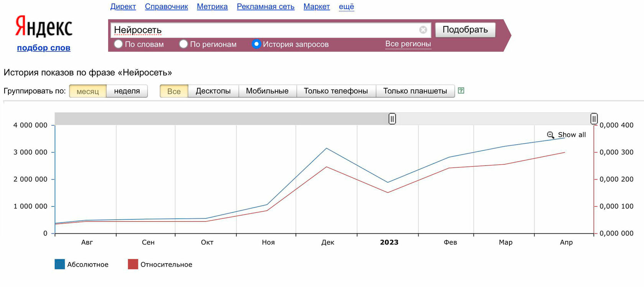The width and height of the screenshot is (644, 287).
Task: Click the 'Абсолютное' legend label
Action: 88,264
